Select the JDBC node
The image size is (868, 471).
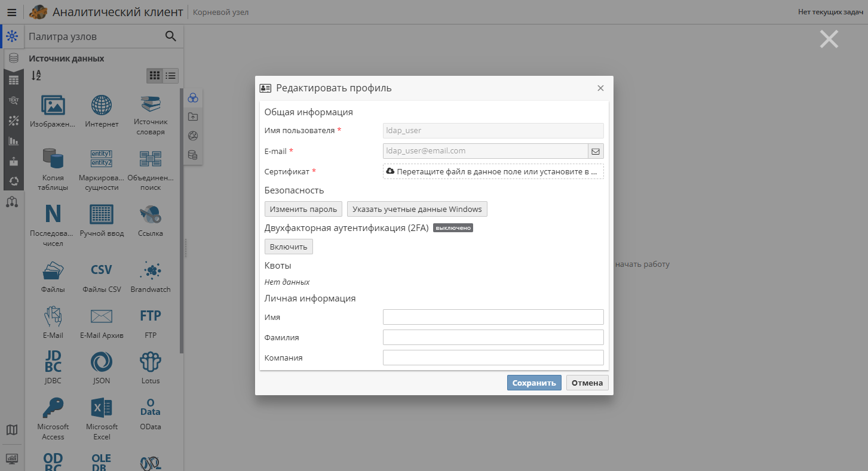tap(53, 368)
